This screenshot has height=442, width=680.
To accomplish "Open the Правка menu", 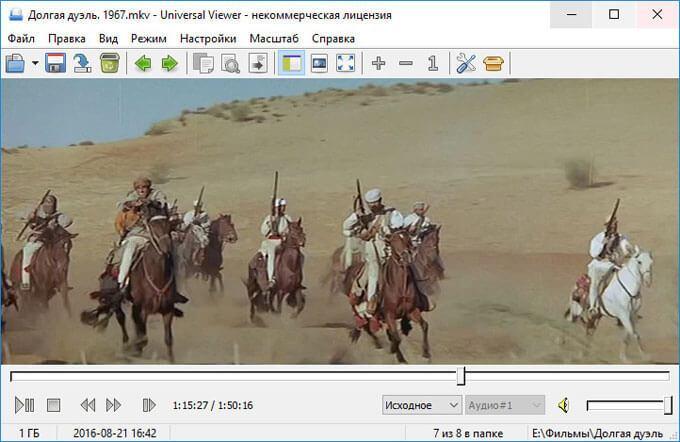I will click(67, 39).
